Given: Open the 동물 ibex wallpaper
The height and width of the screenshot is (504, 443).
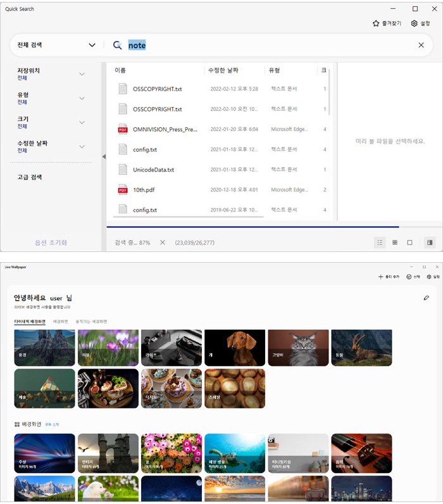Looking at the screenshot, I should 362,348.
